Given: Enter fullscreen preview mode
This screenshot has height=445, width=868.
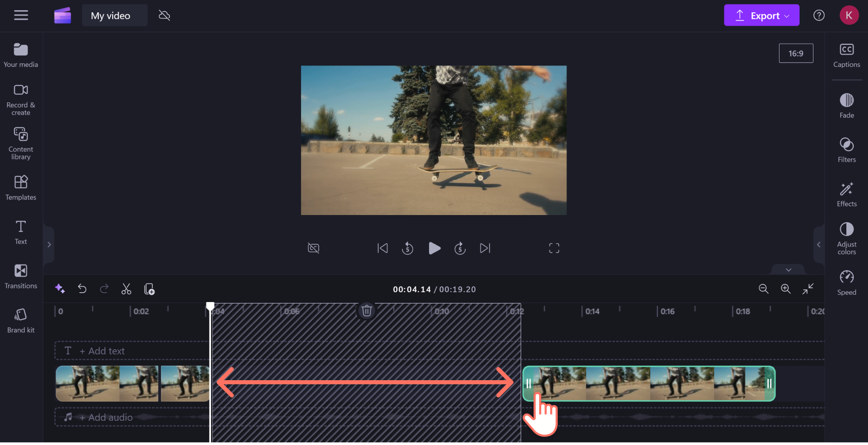Looking at the screenshot, I should (554, 248).
